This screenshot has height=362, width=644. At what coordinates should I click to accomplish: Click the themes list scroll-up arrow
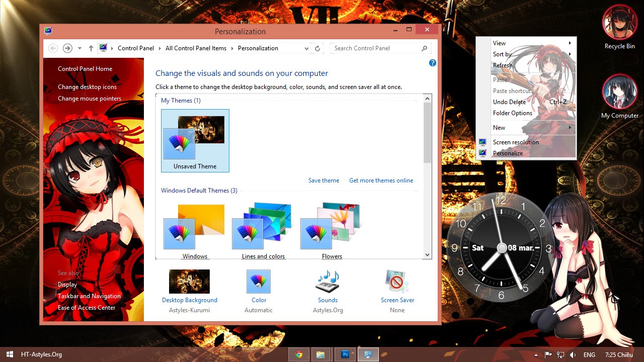click(x=428, y=99)
